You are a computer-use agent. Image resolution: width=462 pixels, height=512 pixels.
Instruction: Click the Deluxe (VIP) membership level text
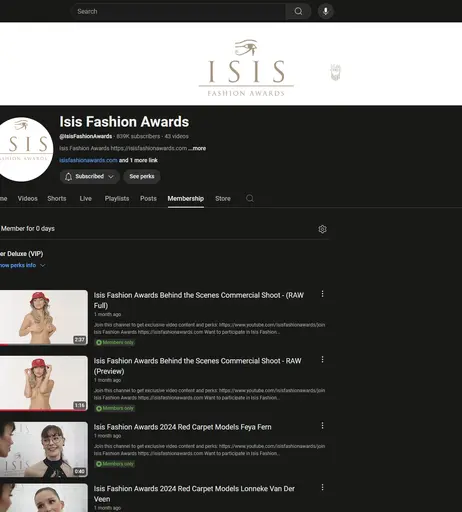(22, 254)
